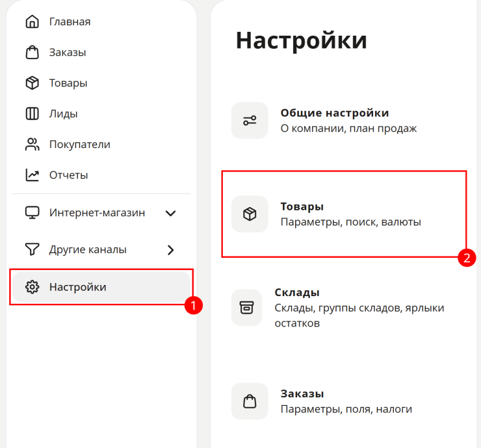The image size is (481, 448).
Task: Click 'Склады, группы складов, ярлыки остатков' text
Action: coord(359,316)
